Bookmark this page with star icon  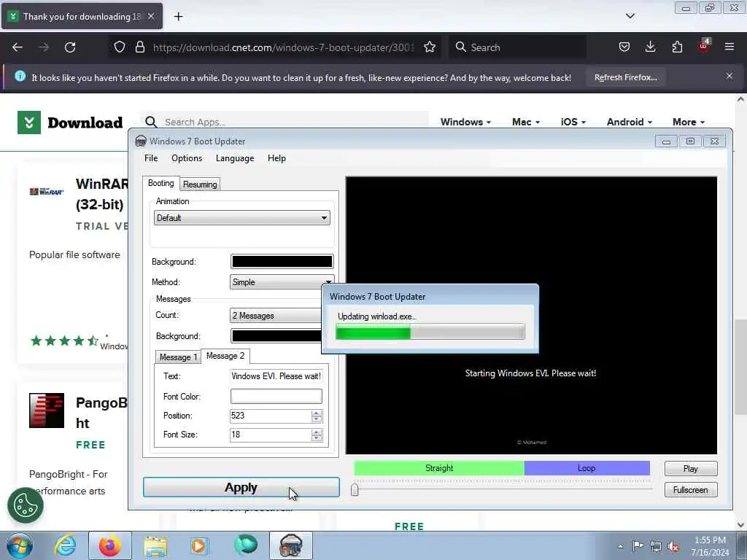[x=429, y=47]
